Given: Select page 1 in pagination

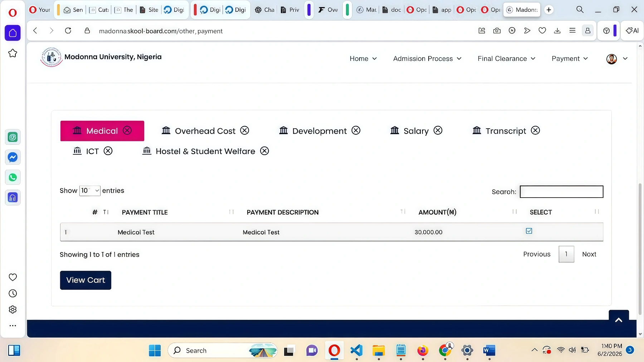Looking at the screenshot, I should click(x=566, y=254).
